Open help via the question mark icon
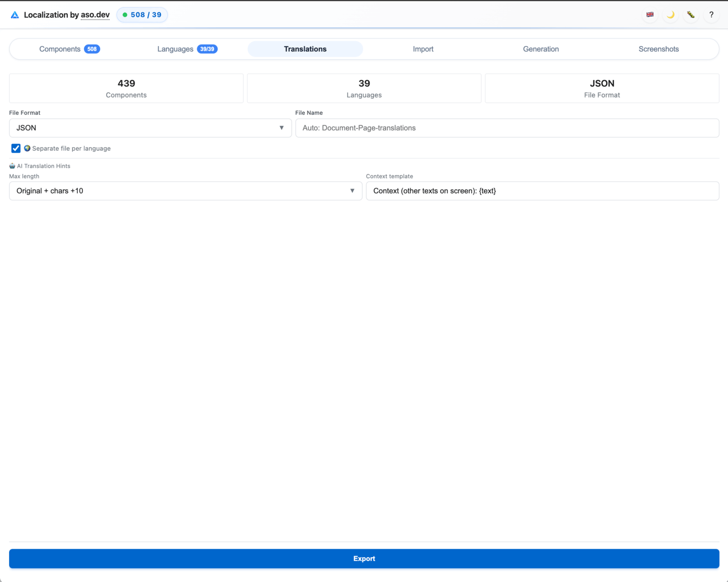Image resolution: width=728 pixels, height=582 pixels. [711, 15]
